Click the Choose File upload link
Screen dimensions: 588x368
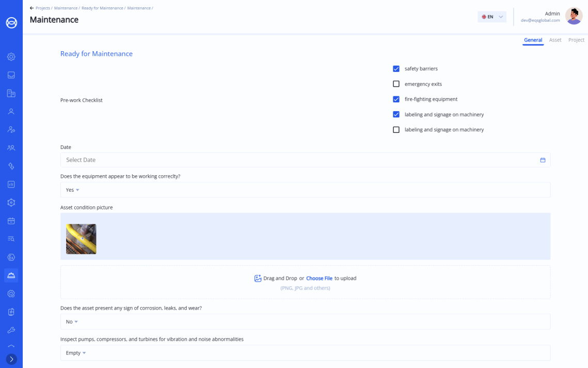[x=319, y=278]
